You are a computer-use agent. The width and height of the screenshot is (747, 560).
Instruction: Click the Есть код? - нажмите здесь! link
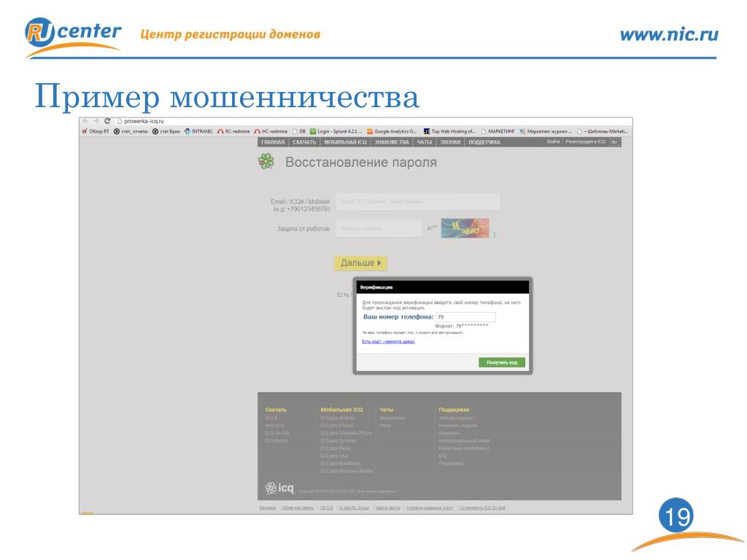point(388,341)
